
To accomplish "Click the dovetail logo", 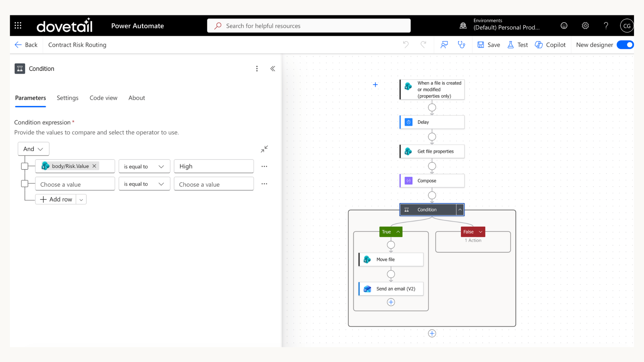I will [x=64, y=25].
